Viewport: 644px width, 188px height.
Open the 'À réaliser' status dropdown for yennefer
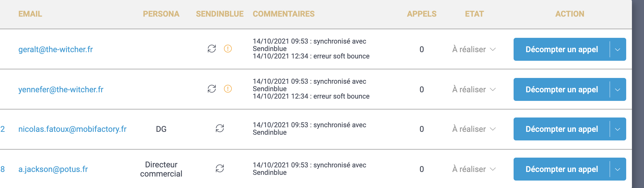[474, 89]
